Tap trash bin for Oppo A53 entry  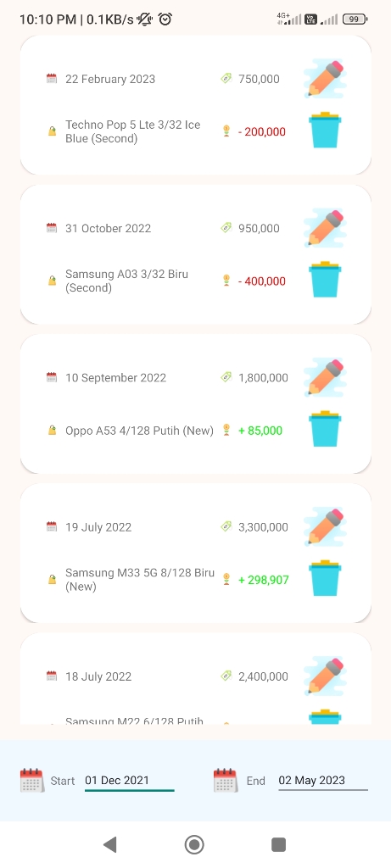(325, 430)
